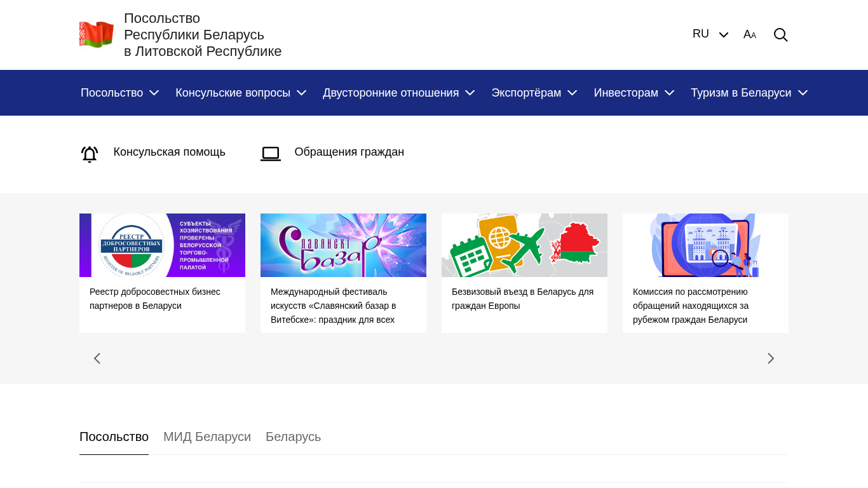Viewport: 868px width, 488px height.
Task: Open the Консульская помощь link
Action: [169, 152]
